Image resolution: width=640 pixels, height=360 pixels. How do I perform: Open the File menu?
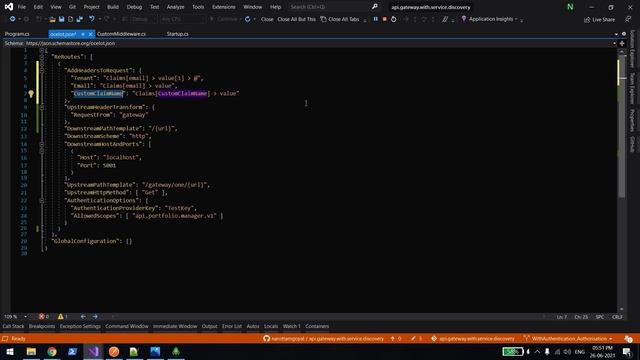coord(22,7)
